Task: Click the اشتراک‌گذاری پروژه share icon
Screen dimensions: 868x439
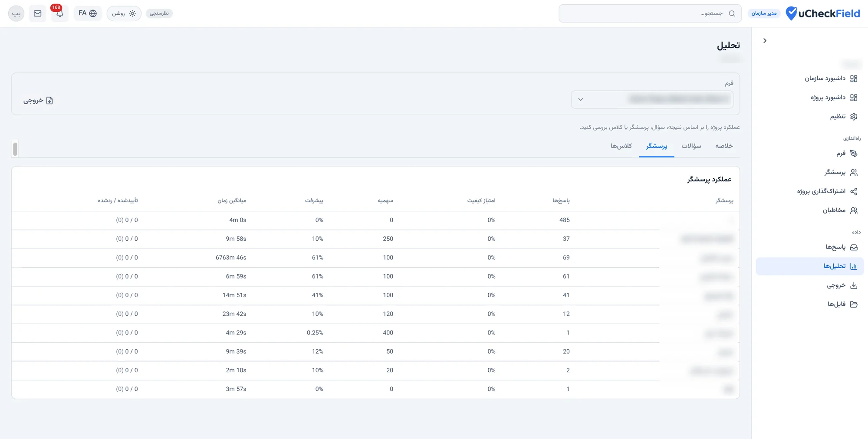Action: [x=854, y=191]
